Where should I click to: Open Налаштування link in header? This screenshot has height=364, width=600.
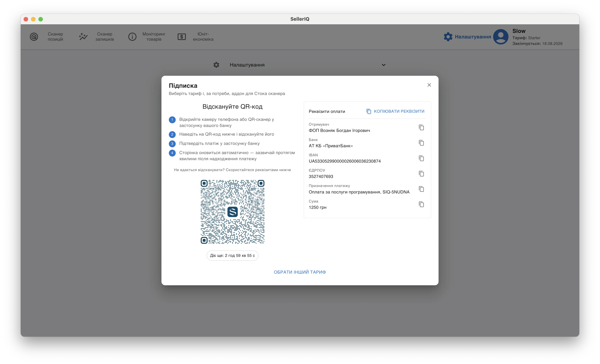point(473,37)
